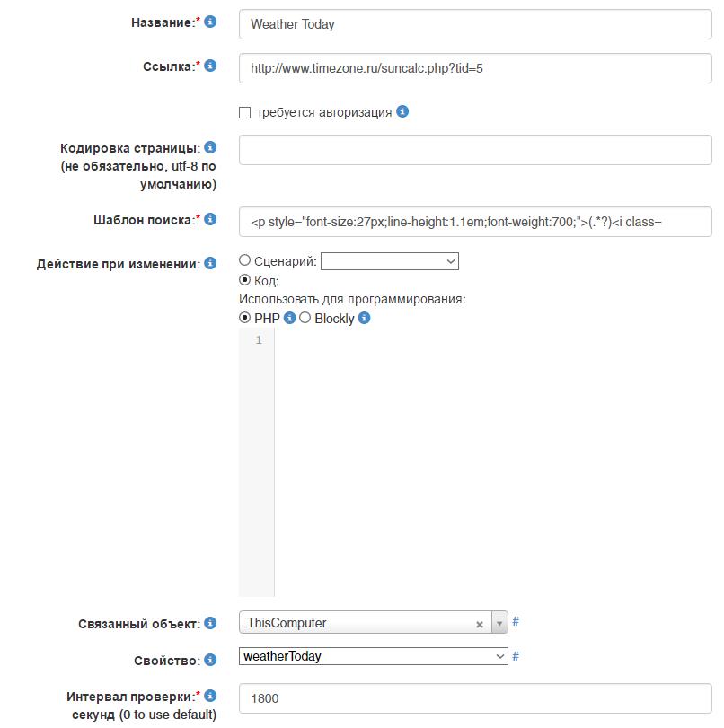
Task: Click info icon next to Кодировка страницы
Action: [x=210, y=147]
